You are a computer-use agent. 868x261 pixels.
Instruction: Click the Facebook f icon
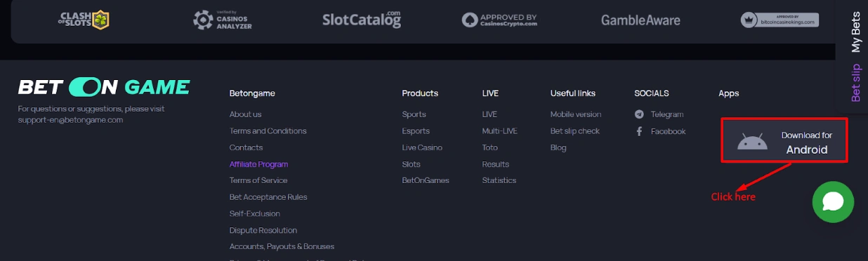pos(639,131)
